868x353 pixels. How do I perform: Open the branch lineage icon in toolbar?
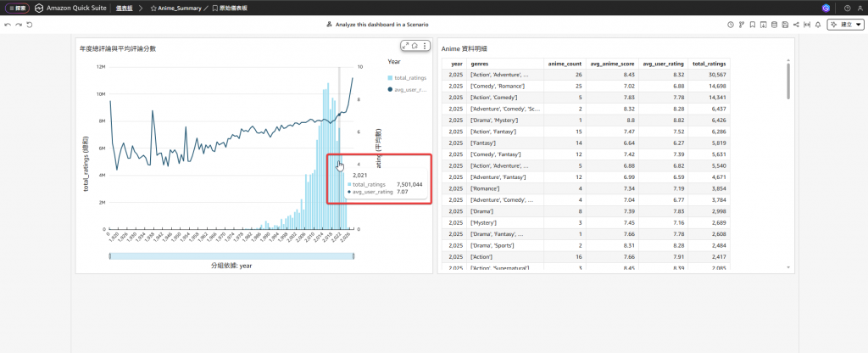[x=741, y=25]
